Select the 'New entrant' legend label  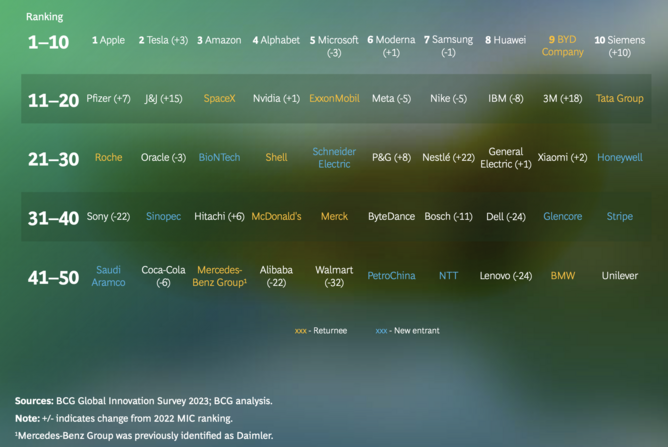[417, 331]
